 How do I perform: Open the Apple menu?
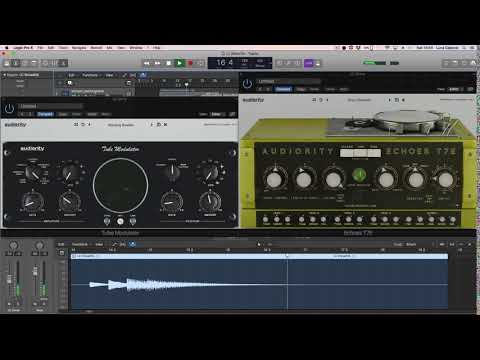point(6,48)
